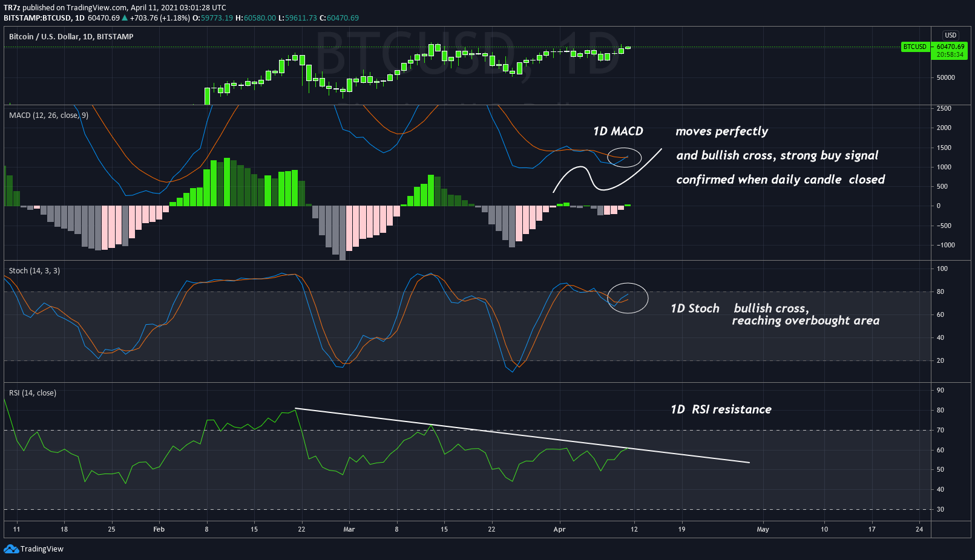
Task: Click the Apr label on time axis
Action: click(x=559, y=529)
